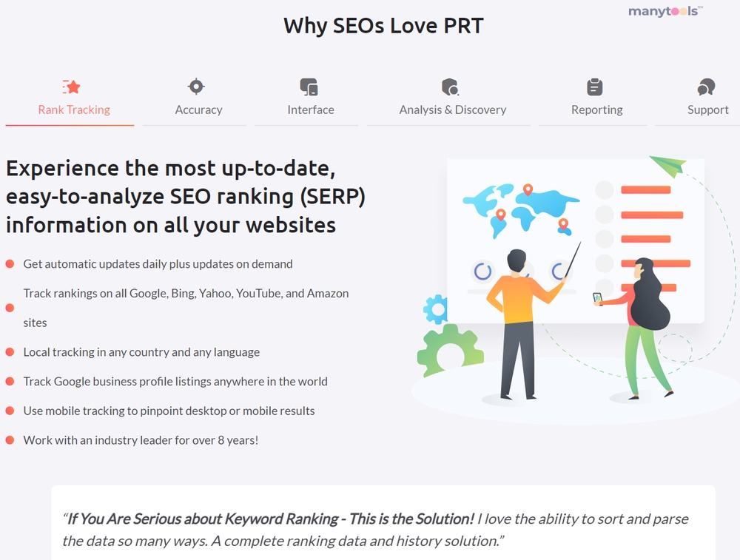Click the "Why SEOs Love PRT" heading
The height and width of the screenshot is (560, 740).
tap(383, 25)
